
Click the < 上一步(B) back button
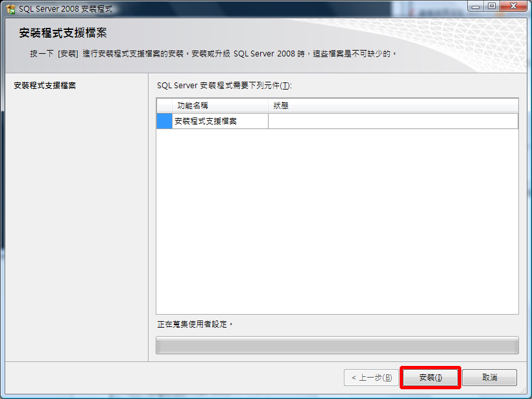click(x=372, y=378)
